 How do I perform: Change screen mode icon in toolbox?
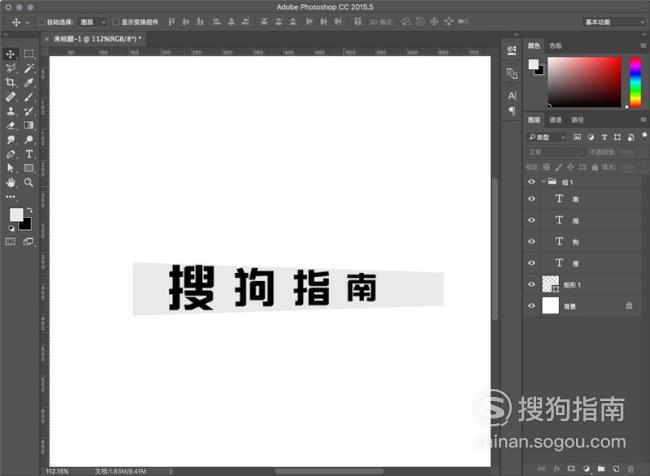click(x=29, y=242)
